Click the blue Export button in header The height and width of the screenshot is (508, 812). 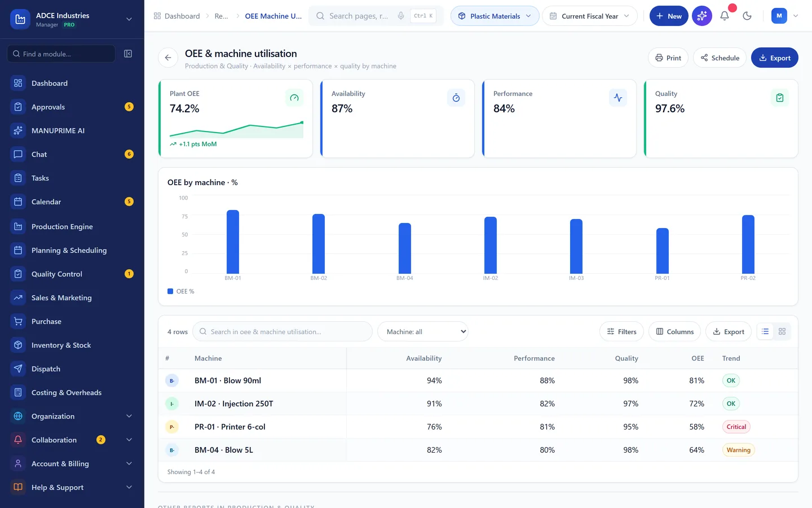coord(775,58)
